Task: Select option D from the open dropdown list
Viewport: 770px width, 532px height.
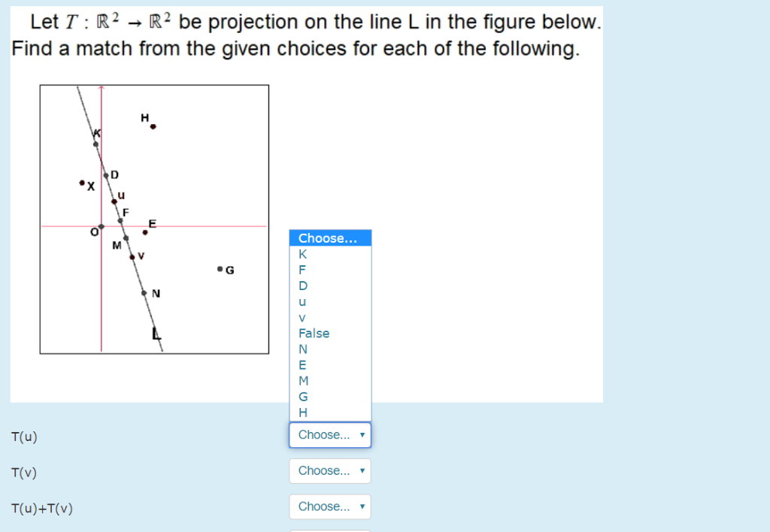Action: point(302,286)
